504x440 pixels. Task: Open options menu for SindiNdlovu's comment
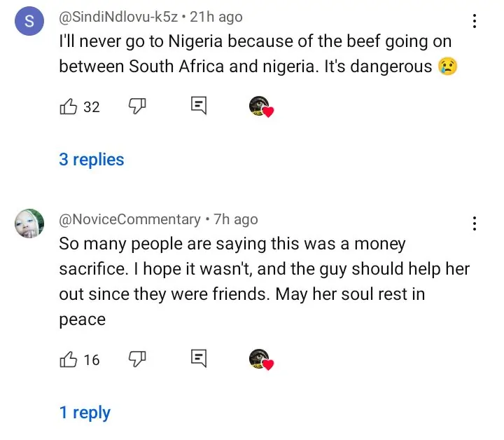(x=475, y=21)
